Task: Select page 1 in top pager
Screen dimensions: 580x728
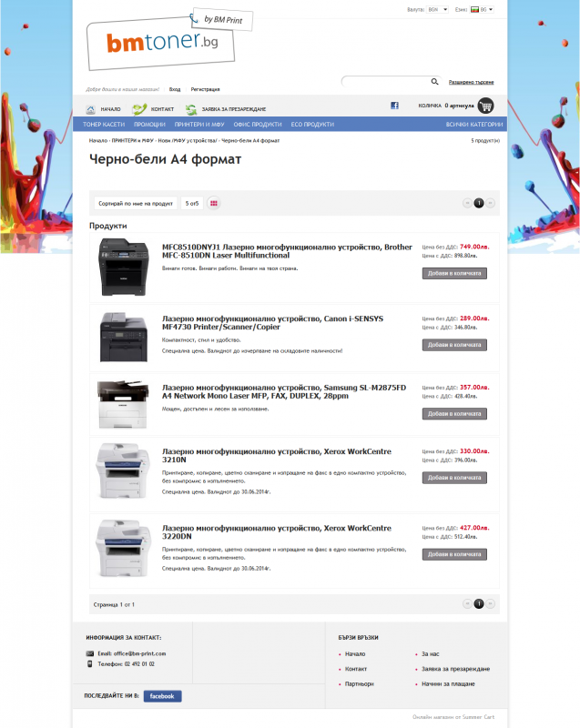Action: click(x=479, y=203)
